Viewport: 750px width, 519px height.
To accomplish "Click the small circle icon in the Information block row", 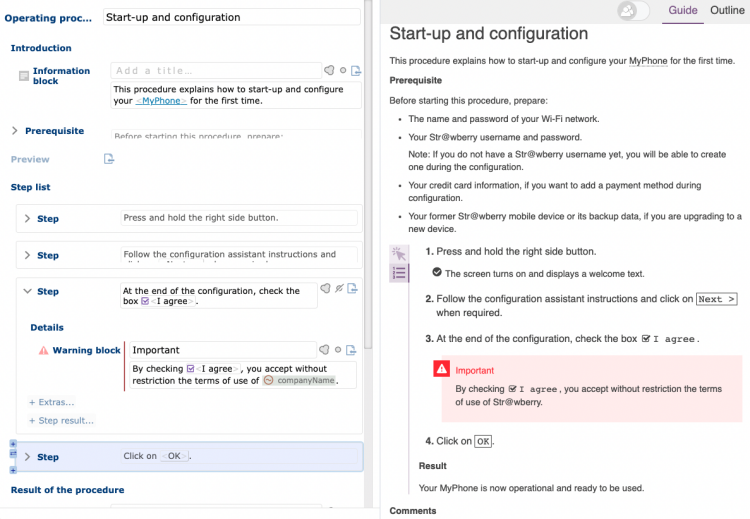I will click(343, 70).
